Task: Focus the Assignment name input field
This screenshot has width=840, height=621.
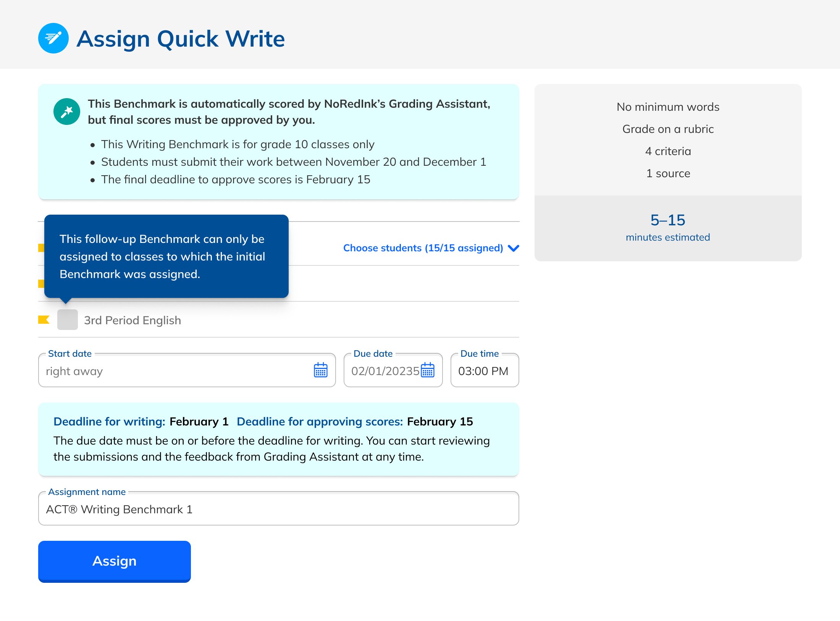Action: click(278, 509)
